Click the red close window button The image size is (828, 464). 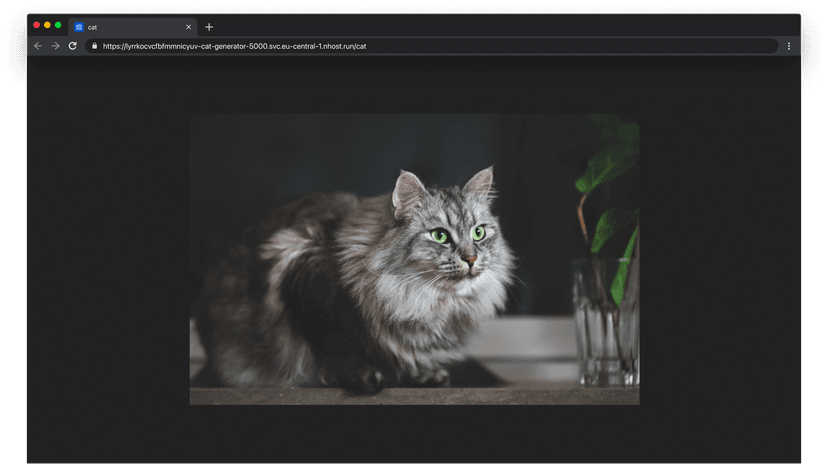tap(37, 25)
